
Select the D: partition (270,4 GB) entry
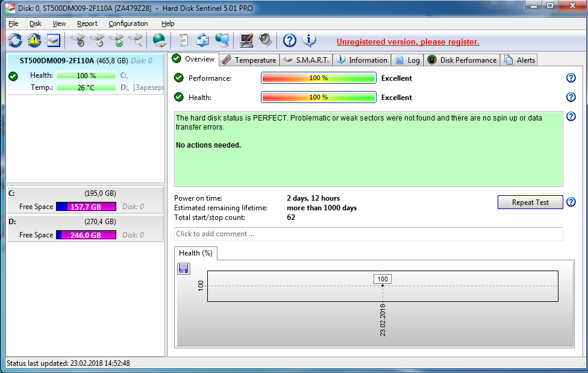click(86, 228)
